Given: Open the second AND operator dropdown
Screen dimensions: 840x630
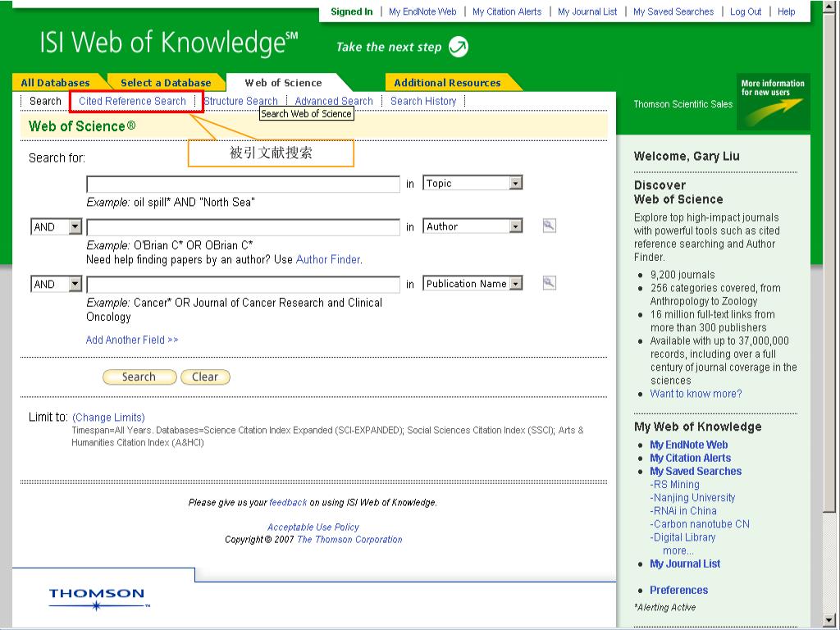Looking at the screenshot, I should pos(75,284).
